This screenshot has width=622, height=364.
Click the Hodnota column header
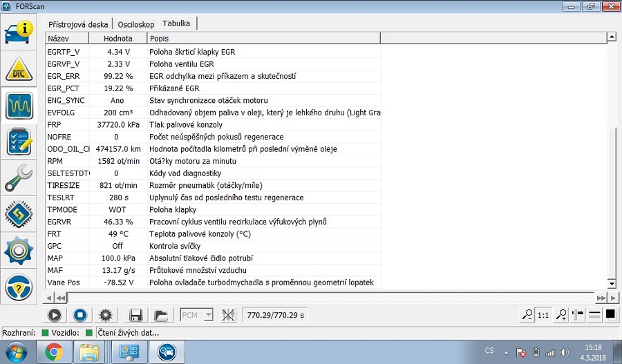(x=118, y=38)
